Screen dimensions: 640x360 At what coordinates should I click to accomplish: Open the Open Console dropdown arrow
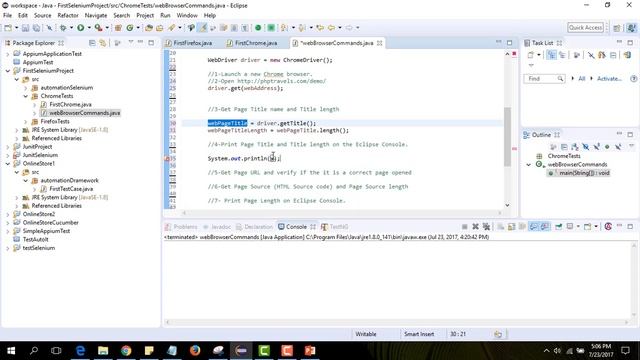[596, 227]
